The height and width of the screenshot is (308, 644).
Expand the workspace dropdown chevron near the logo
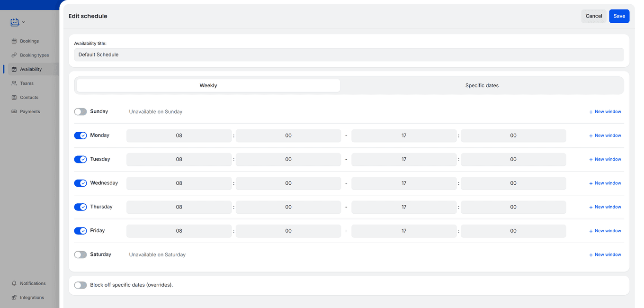coord(23,22)
